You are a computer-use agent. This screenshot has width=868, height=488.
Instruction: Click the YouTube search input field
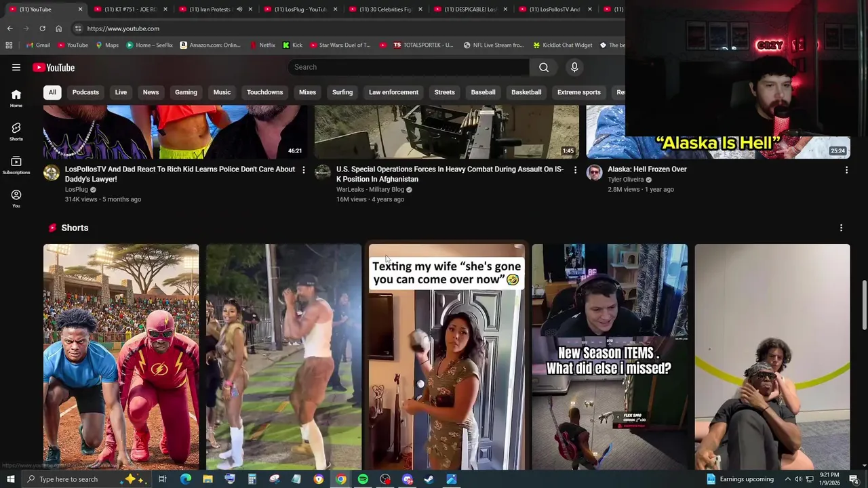(408, 67)
